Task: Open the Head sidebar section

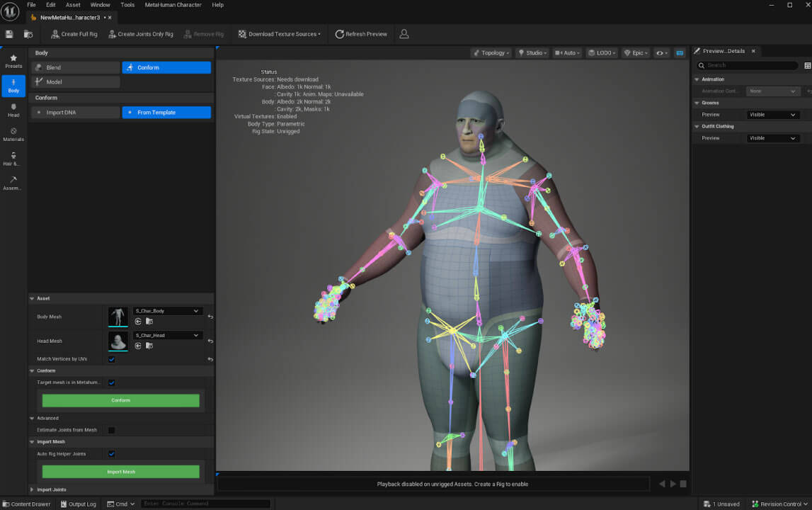Action: (13, 110)
